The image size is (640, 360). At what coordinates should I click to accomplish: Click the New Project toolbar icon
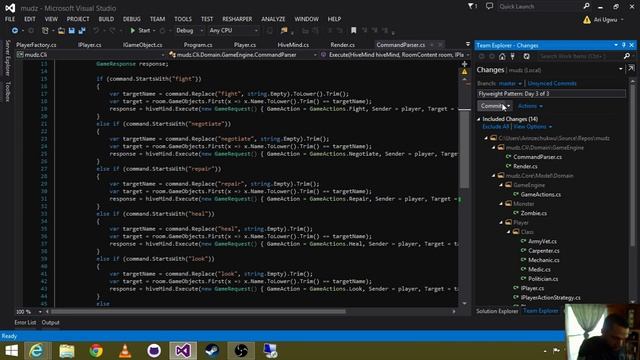tap(45, 31)
